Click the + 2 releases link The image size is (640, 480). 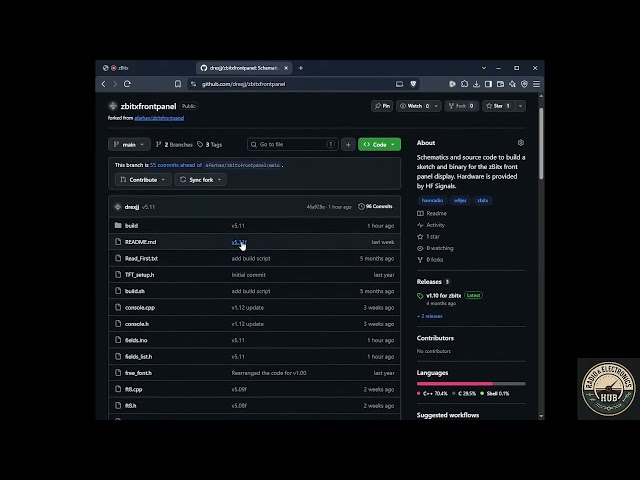429,316
